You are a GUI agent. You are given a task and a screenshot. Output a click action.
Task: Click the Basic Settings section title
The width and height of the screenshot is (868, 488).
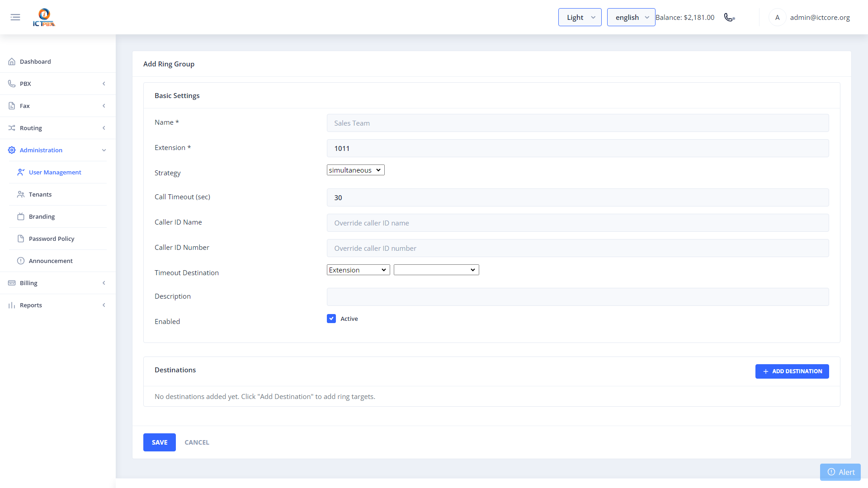pyautogui.click(x=177, y=95)
